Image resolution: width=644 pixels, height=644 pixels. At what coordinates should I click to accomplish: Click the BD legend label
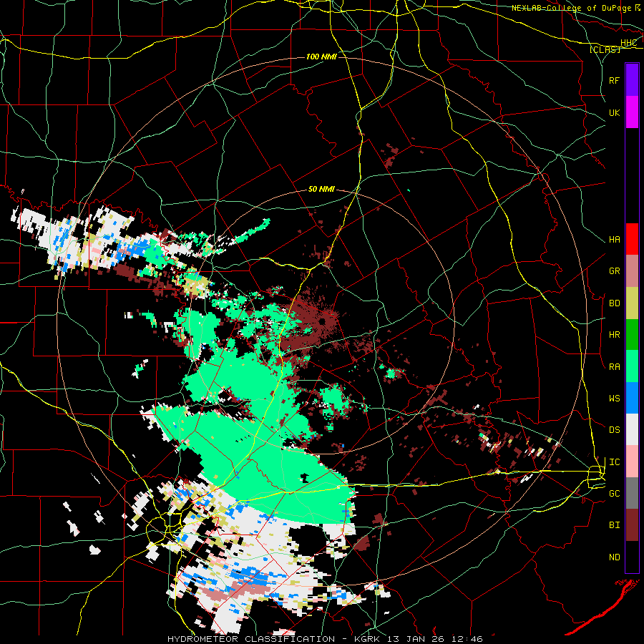[614, 303]
